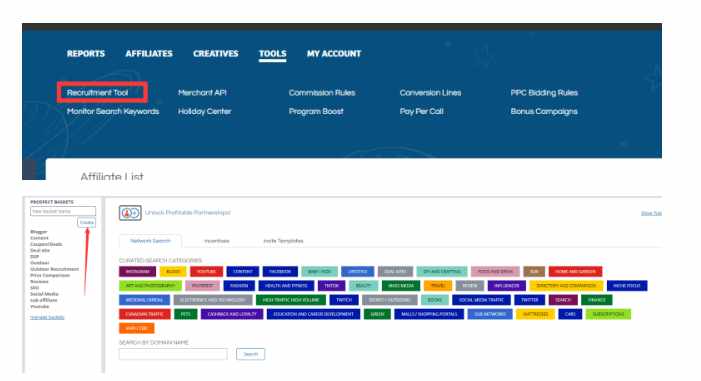Image resolution: width=701 pixels, height=381 pixels.
Task: Open the TOOLS menu
Action: pos(272,54)
